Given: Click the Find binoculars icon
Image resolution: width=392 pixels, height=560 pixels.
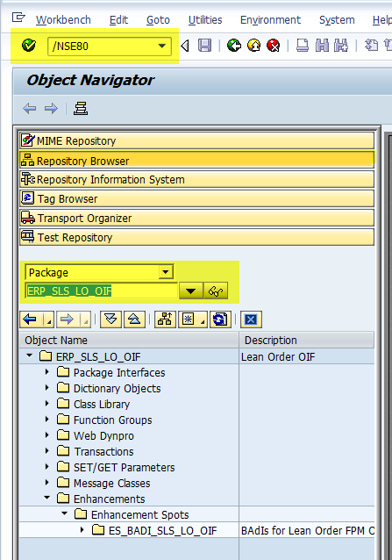Looking at the screenshot, I should click(322, 46).
